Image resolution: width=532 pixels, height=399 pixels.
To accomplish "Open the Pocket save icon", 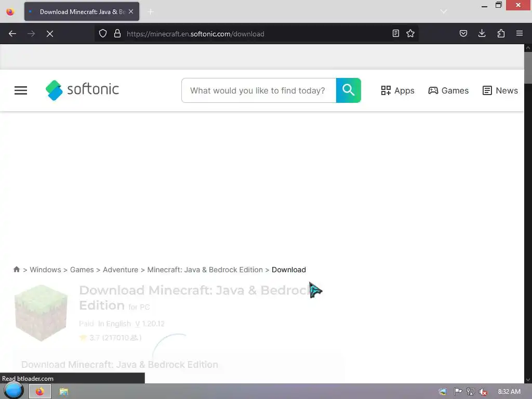I will click(x=463, y=33).
